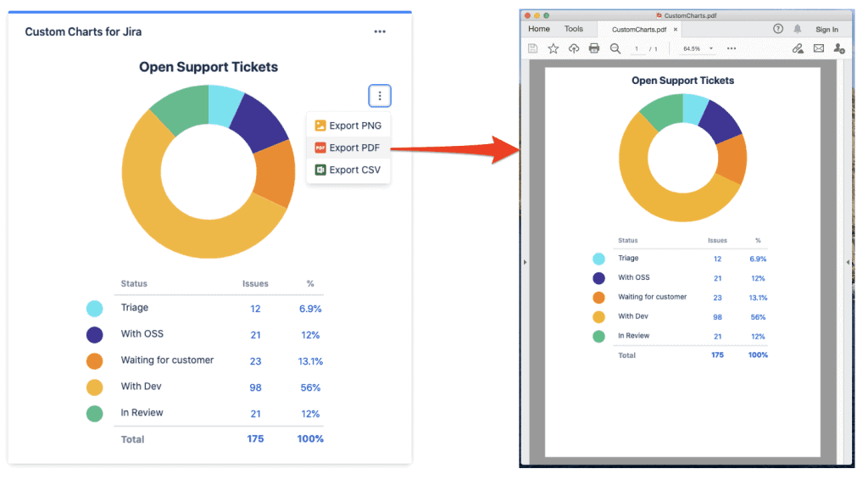
Task: Open the 64.5% zoom level dropdown
Action: (x=698, y=49)
